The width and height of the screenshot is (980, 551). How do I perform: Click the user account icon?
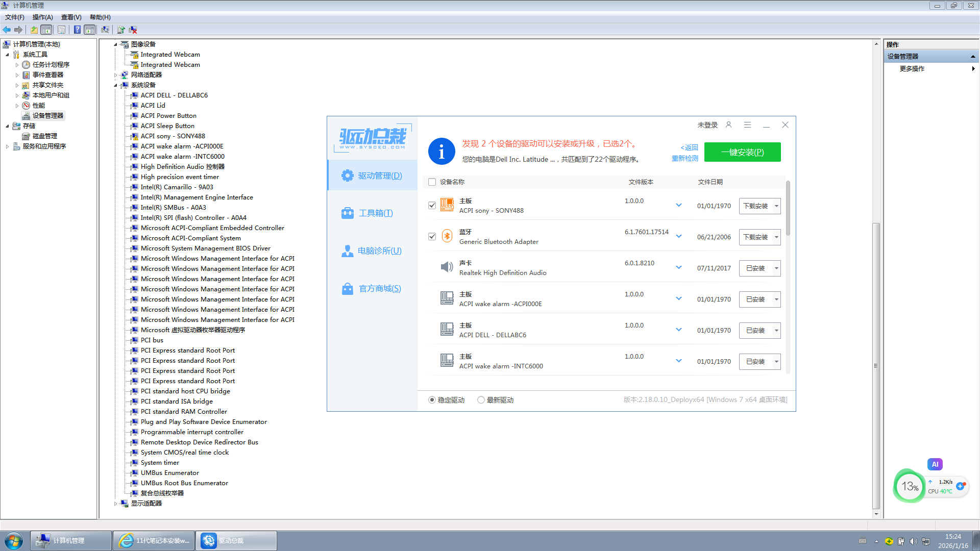(728, 125)
